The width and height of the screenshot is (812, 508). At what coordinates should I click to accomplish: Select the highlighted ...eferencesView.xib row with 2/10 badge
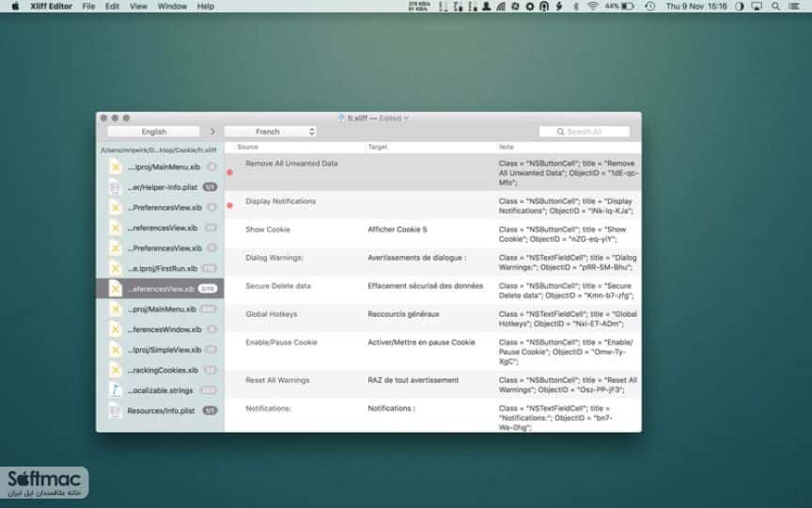pyautogui.click(x=160, y=289)
